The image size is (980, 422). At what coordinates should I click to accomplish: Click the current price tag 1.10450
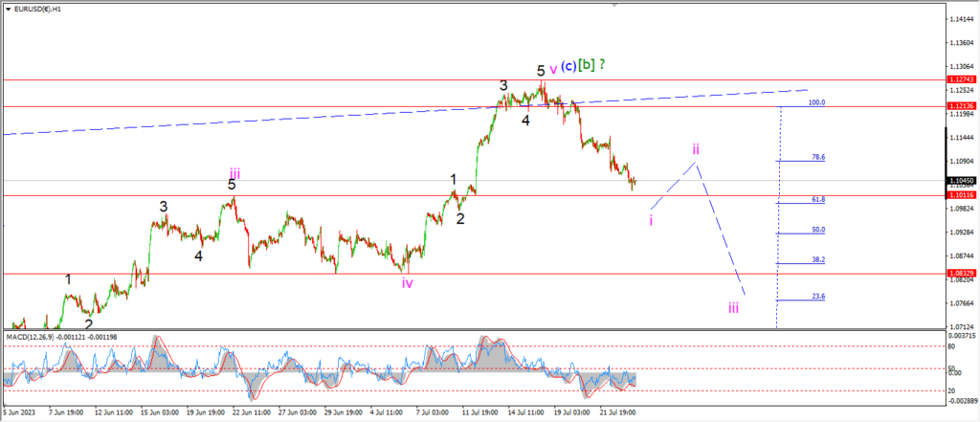point(959,180)
